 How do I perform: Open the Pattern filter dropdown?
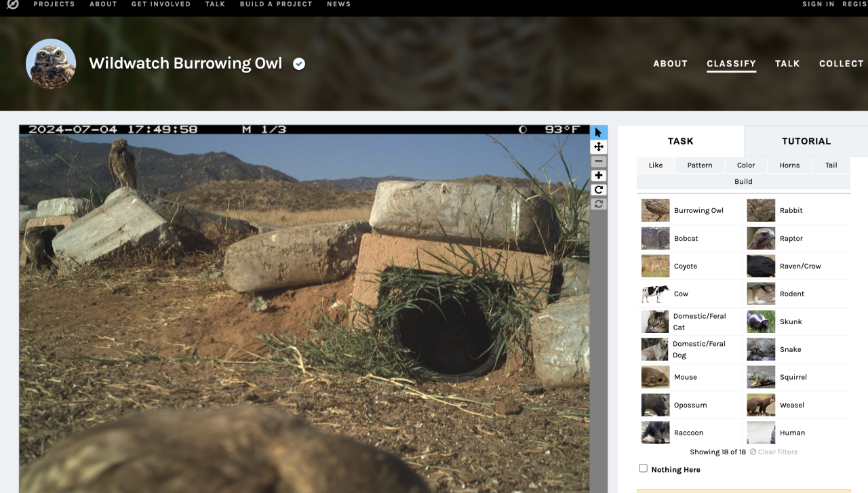pyautogui.click(x=699, y=165)
